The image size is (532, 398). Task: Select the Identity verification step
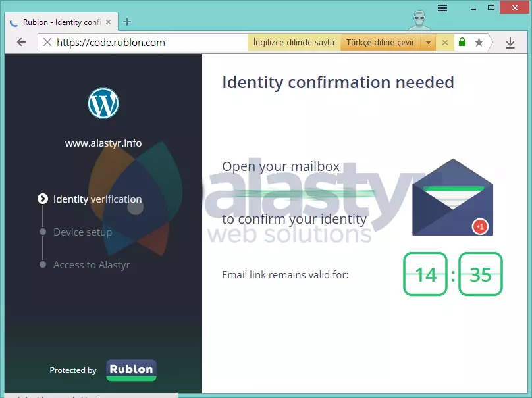coord(97,199)
